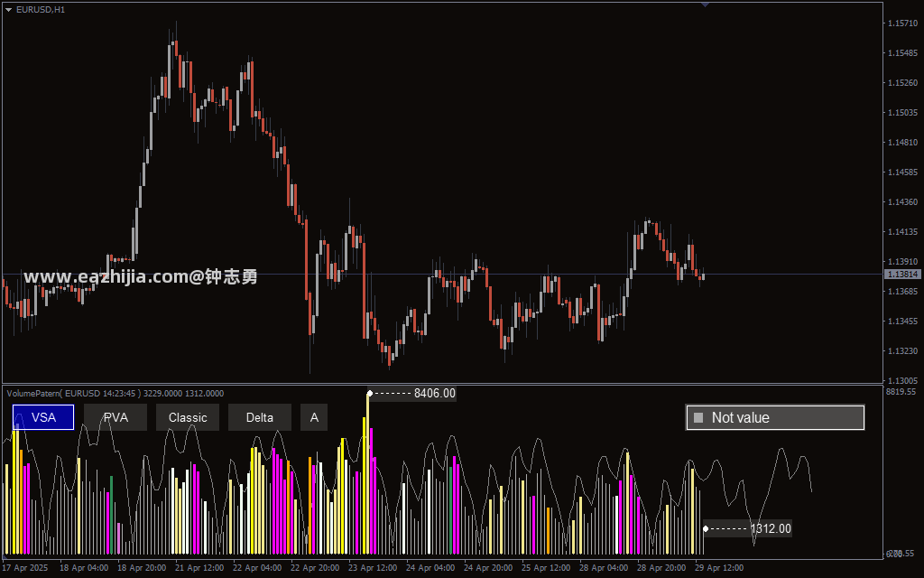Select the current price tag 1.13814
This screenshot has width=924, height=578.
902,275
